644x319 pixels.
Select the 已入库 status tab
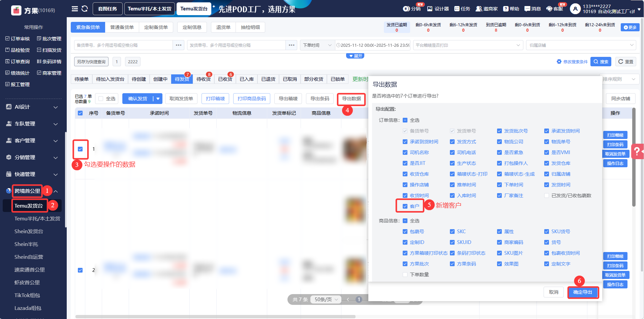pos(247,79)
